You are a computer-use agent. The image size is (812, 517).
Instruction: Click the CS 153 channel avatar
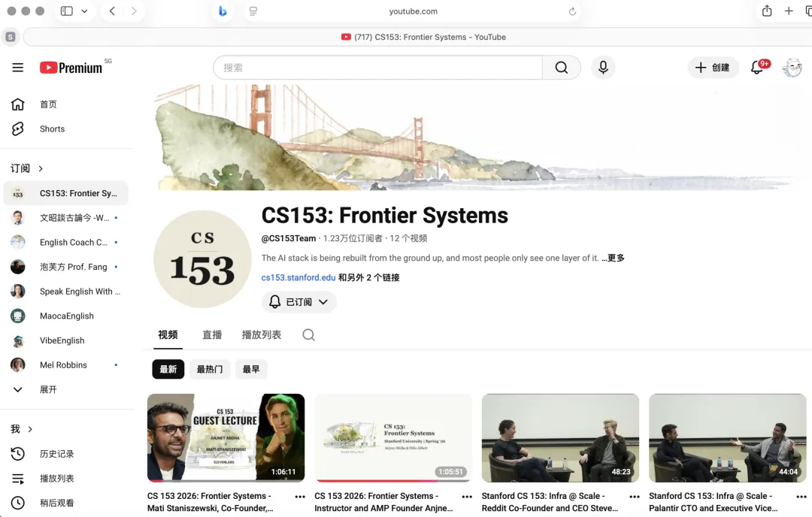coord(202,258)
